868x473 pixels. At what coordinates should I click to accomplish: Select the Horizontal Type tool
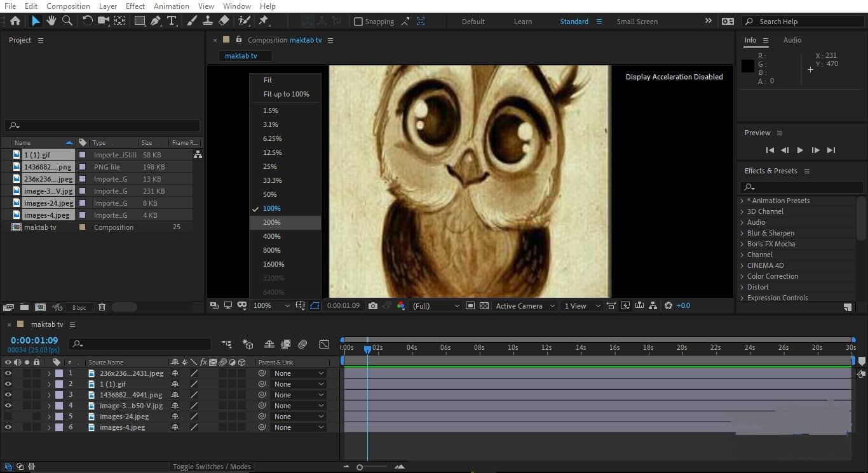172,21
